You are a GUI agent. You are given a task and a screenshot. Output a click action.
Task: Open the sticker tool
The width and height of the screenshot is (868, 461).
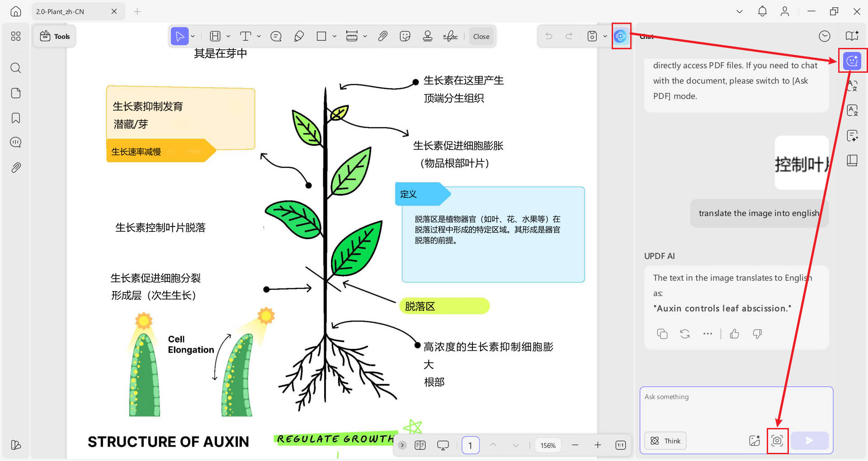tap(405, 36)
